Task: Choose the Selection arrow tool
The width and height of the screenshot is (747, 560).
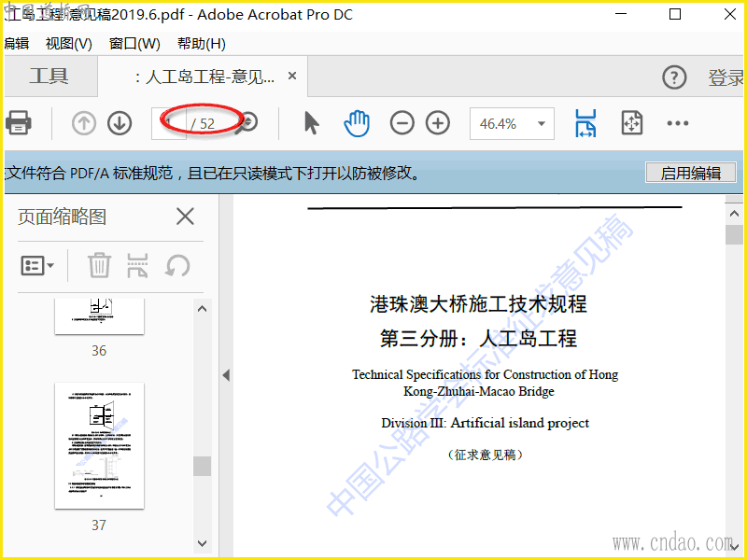Action: [311, 123]
